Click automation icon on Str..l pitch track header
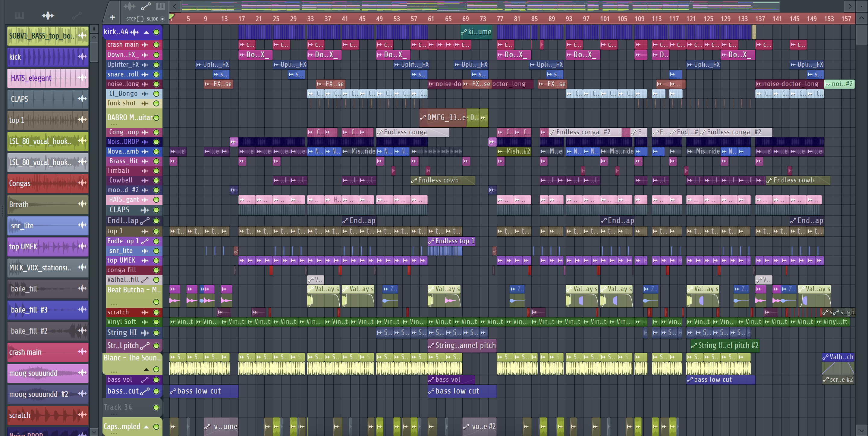The width and height of the screenshot is (868, 436). [x=145, y=346]
